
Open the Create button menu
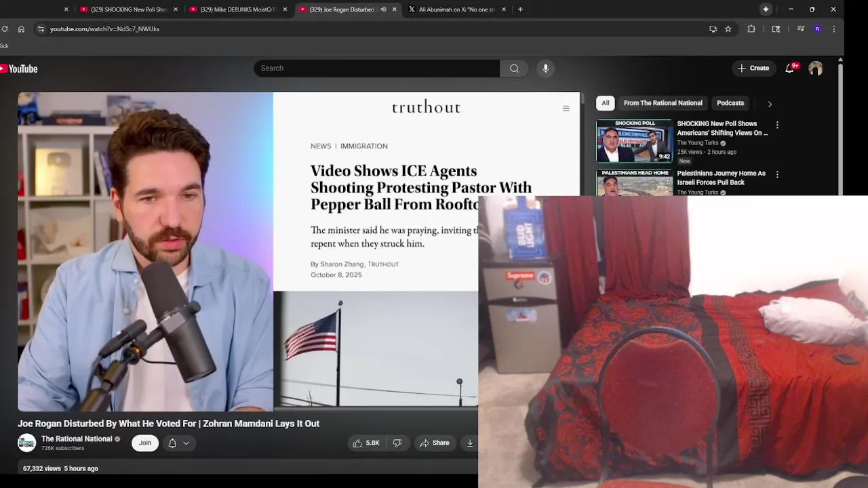point(753,68)
